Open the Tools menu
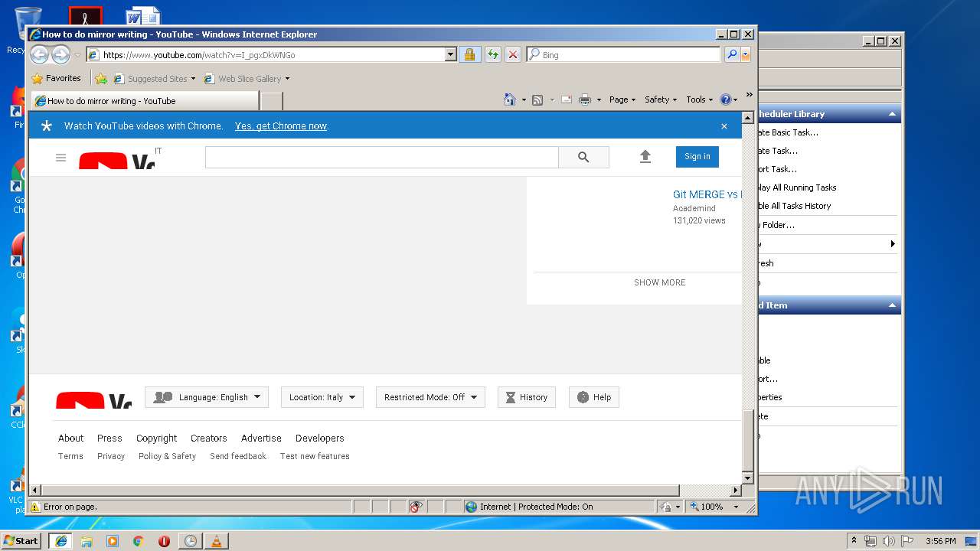 coord(699,99)
